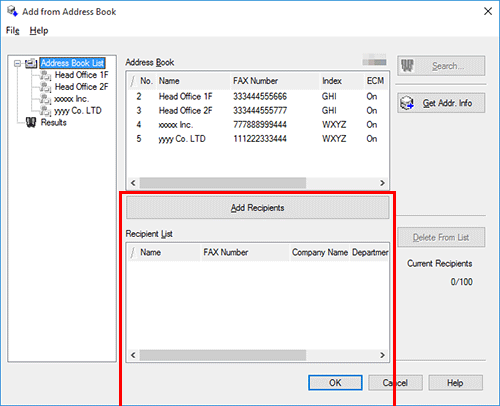Open the Help menu

(x=39, y=31)
